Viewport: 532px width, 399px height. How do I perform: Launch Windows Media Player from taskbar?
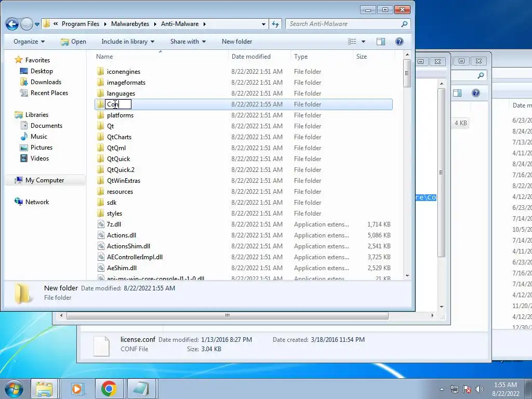[x=77, y=389]
